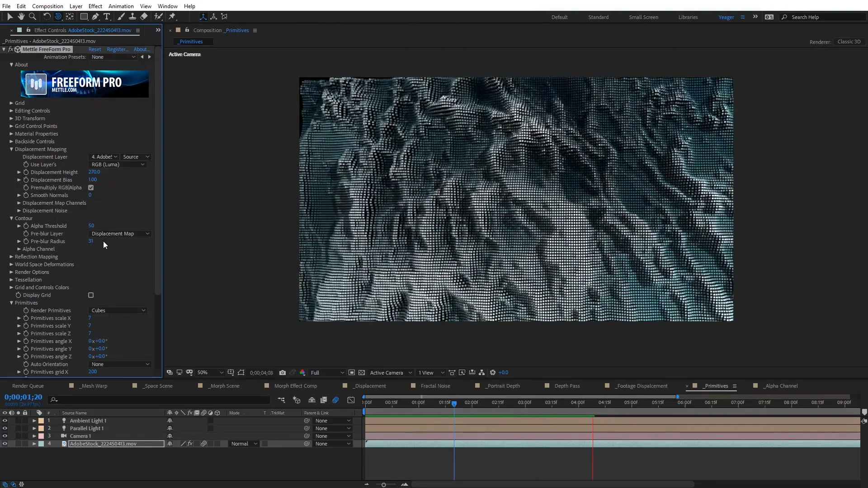Enable the Display Grid checkbox

(90, 295)
